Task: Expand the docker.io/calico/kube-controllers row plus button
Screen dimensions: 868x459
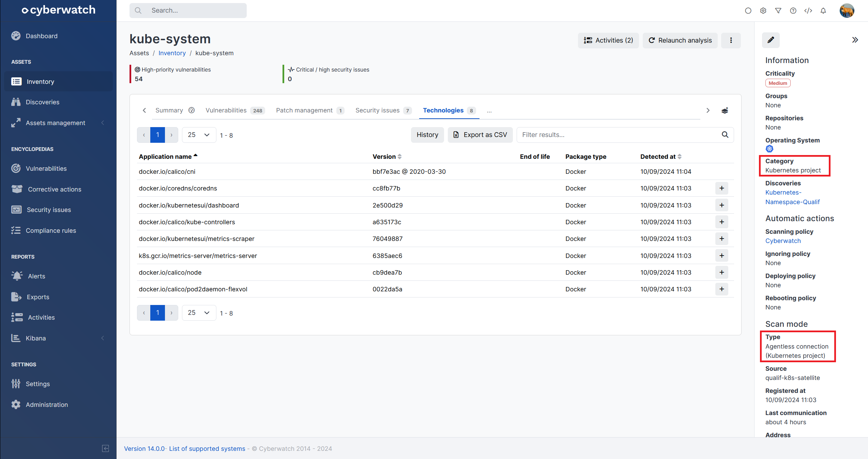Action: pyautogui.click(x=721, y=222)
